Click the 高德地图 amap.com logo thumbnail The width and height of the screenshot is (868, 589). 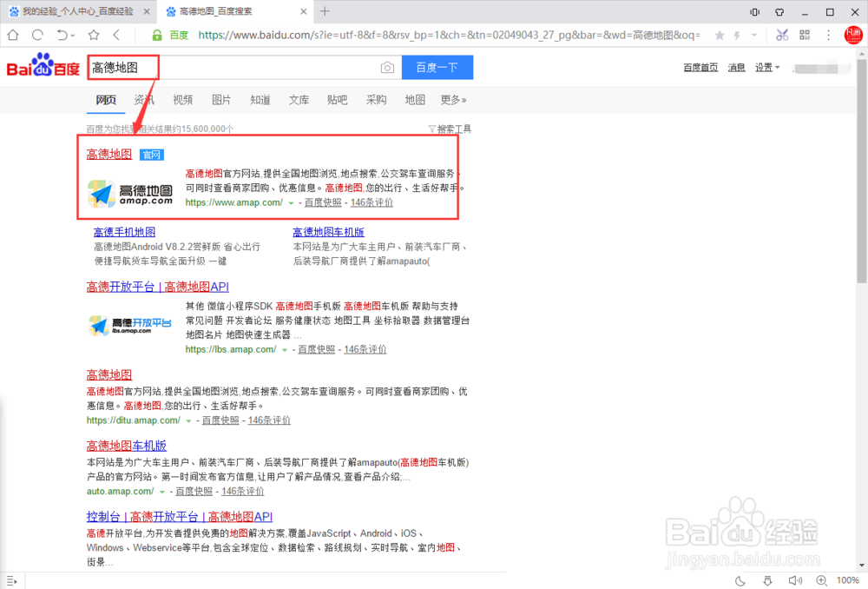pyautogui.click(x=130, y=194)
